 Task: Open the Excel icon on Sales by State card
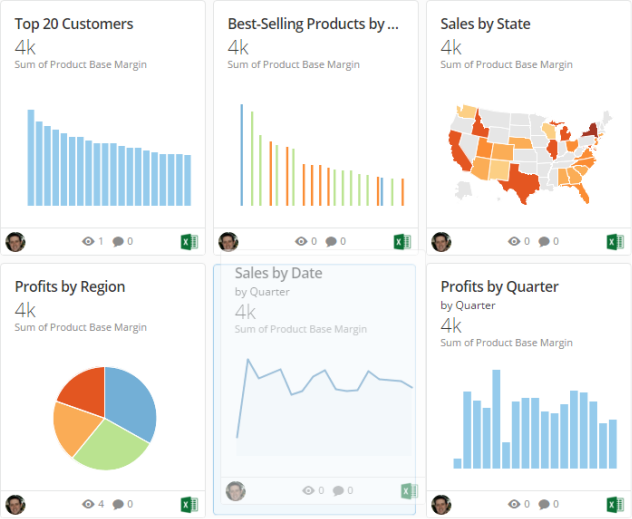[x=615, y=242]
